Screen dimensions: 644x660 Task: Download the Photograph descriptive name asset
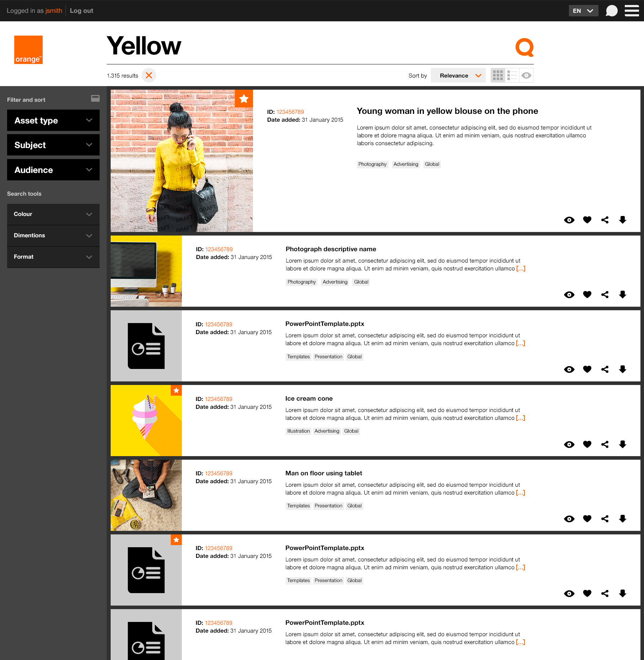pos(622,295)
